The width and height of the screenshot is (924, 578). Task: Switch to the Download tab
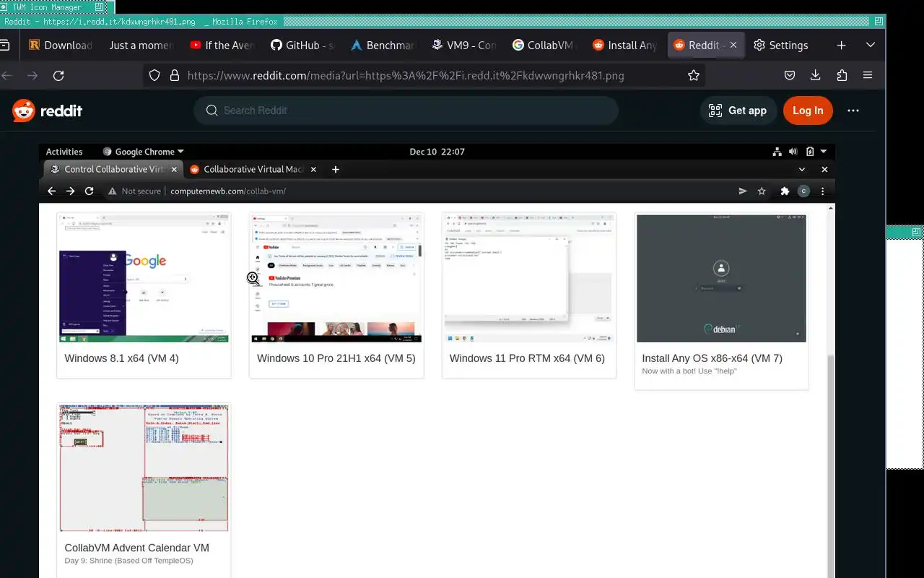(x=61, y=45)
